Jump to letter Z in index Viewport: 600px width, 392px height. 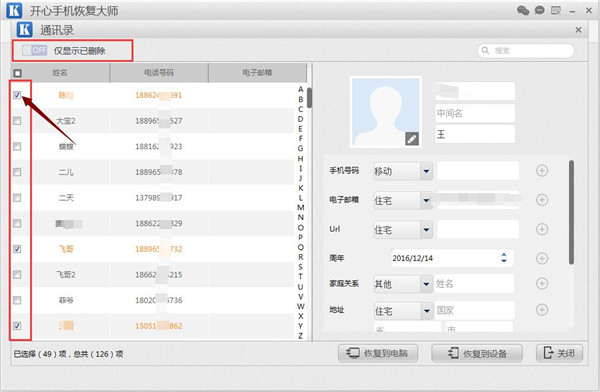[x=300, y=336]
